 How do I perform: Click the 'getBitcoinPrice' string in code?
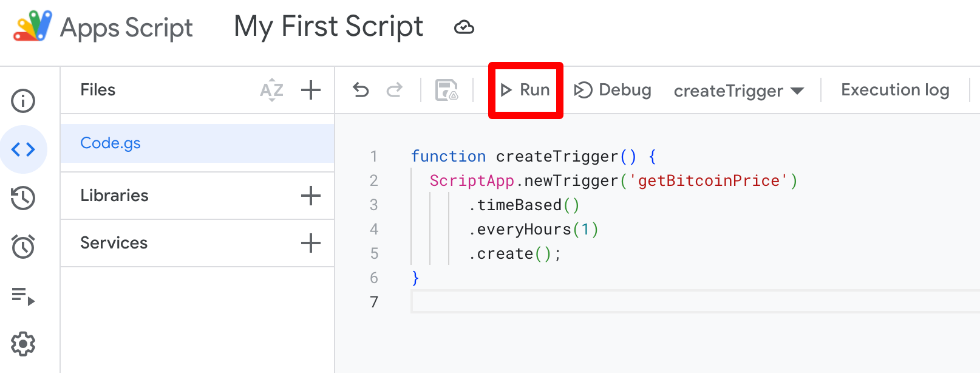coord(709,180)
